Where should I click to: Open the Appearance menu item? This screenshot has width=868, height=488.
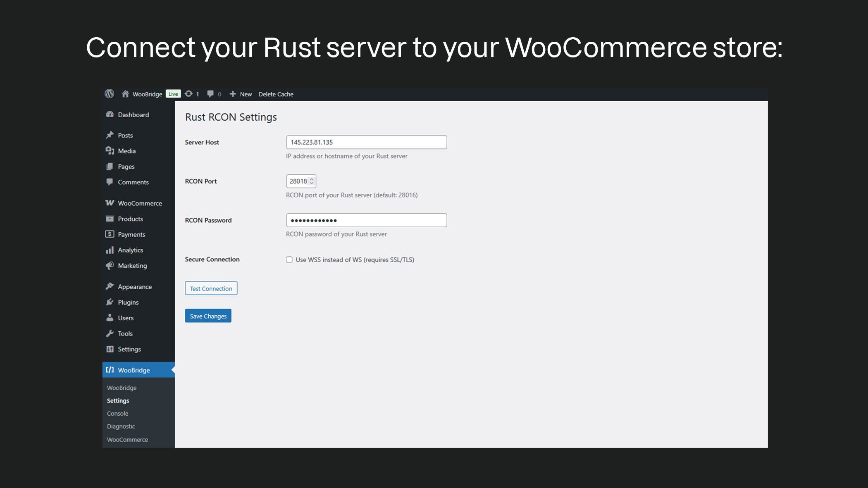134,287
